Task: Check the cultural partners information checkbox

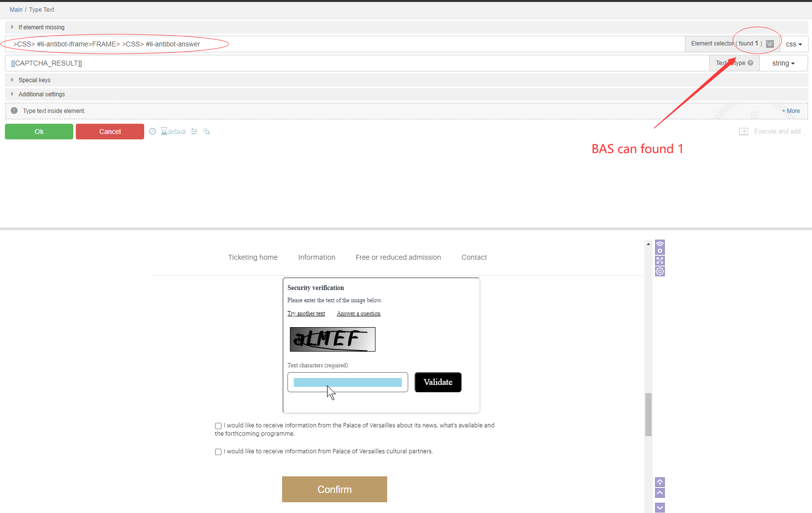Action: (x=219, y=452)
